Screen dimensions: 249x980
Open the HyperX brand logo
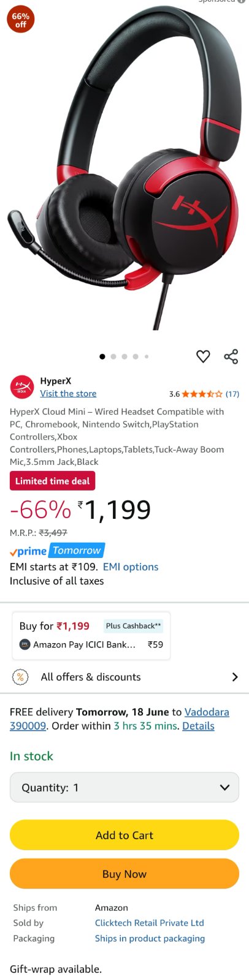click(22, 387)
